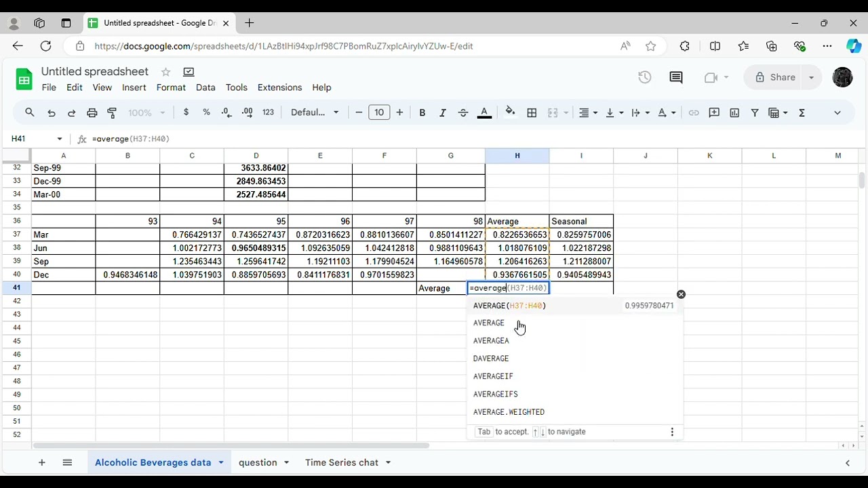868x488 pixels.
Task: Open the Edit menu
Action: 75,87
